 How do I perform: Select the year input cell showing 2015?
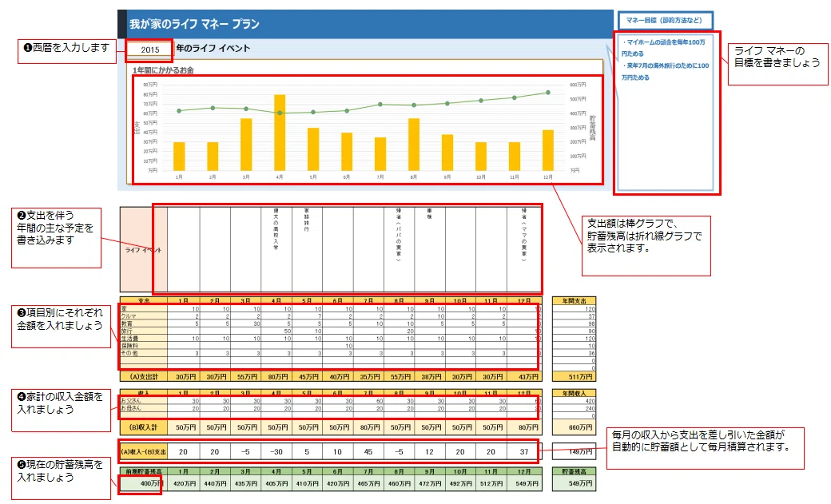[150, 50]
